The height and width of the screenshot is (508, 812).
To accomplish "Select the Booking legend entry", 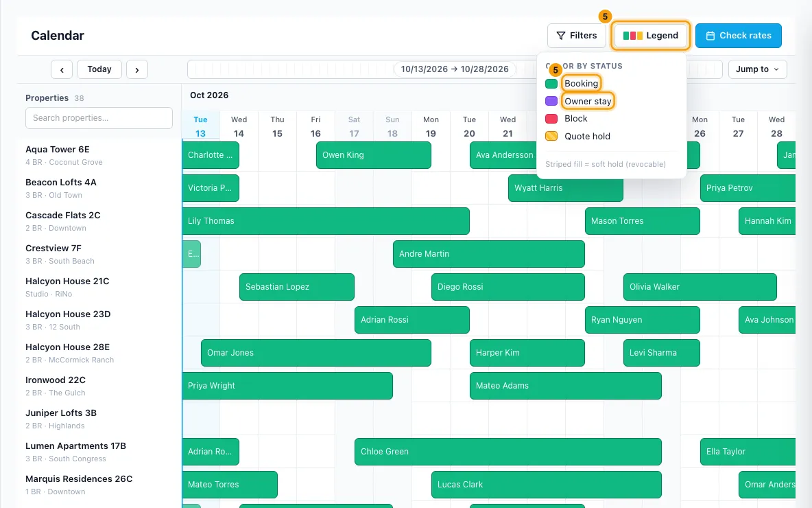I will point(581,84).
